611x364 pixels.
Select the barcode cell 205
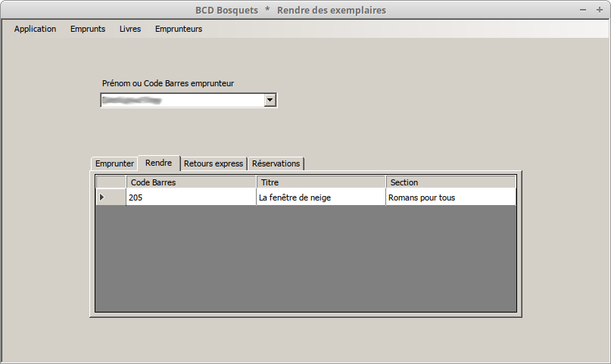click(x=191, y=198)
